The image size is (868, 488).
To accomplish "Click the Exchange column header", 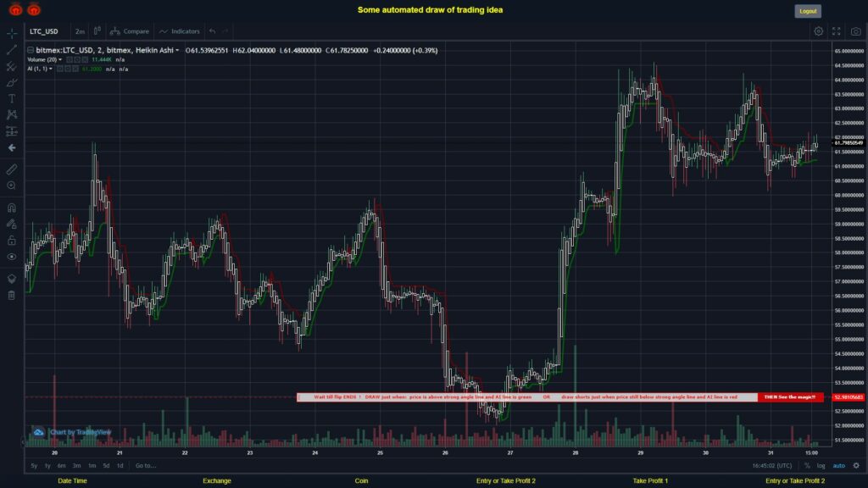I will (216, 481).
